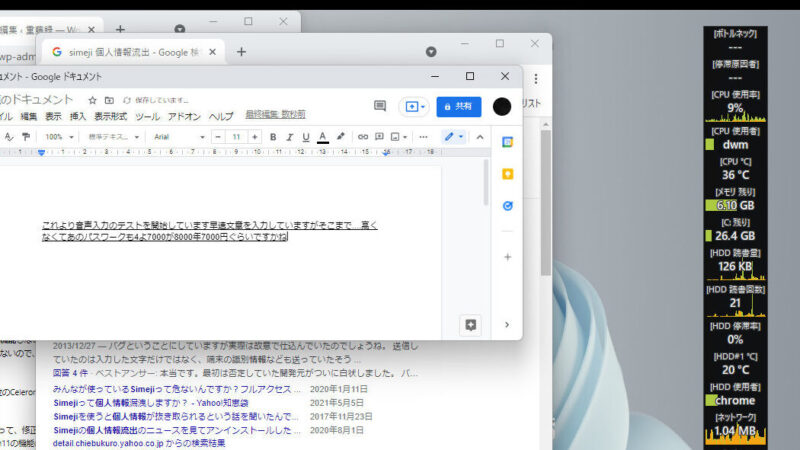This screenshot has width=800, height=450.
Task: Open みんなが使っているSimejiって危ないんですか link
Action: point(177,389)
